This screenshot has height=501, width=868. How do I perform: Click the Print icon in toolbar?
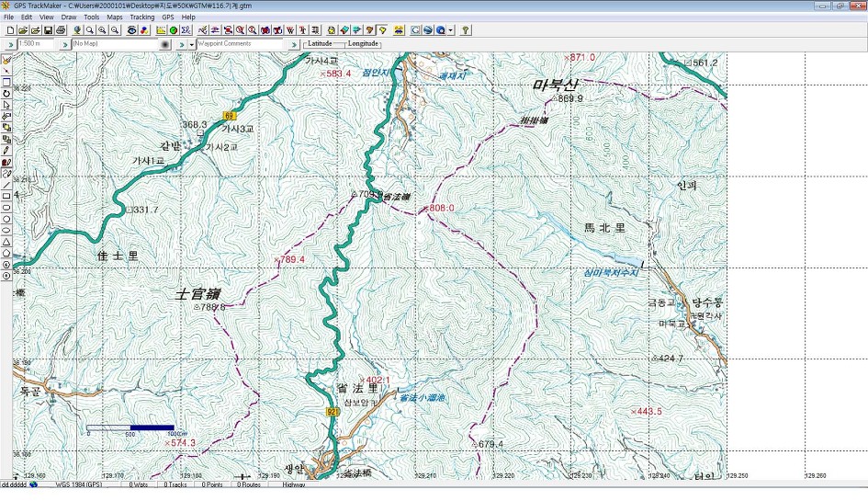pyautogui.click(x=61, y=30)
